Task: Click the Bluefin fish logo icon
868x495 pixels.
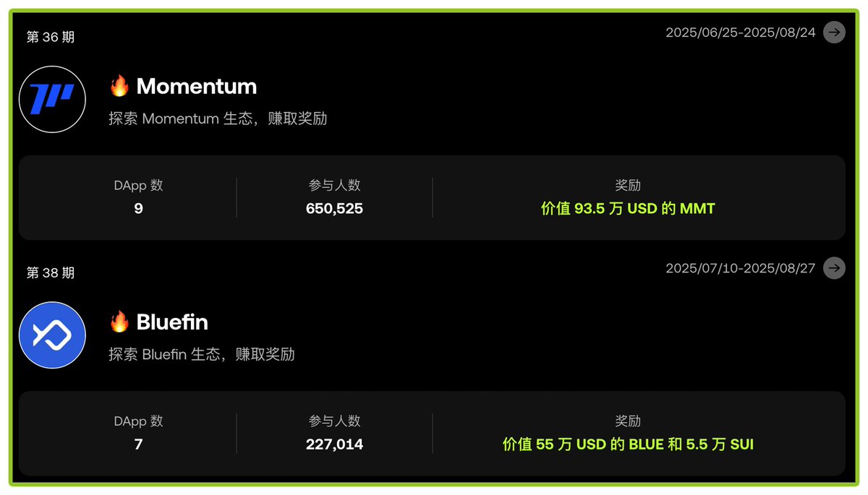Action: 52,335
